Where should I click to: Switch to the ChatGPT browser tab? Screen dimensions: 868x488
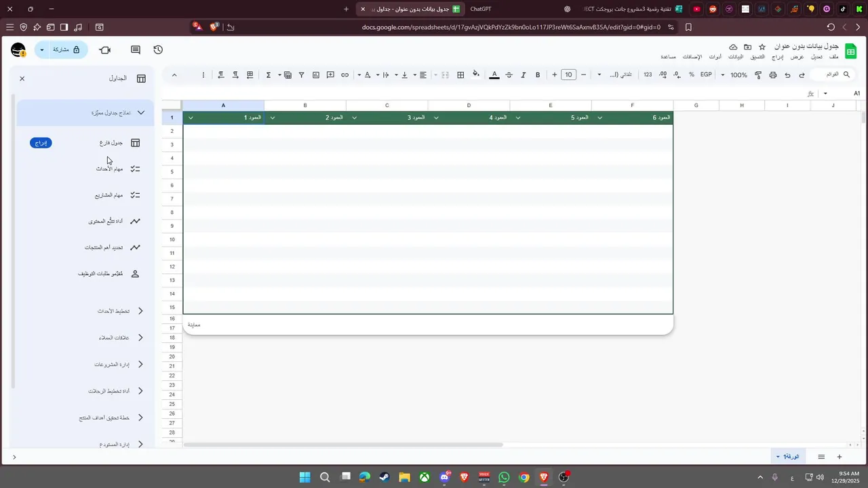(x=481, y=9)
